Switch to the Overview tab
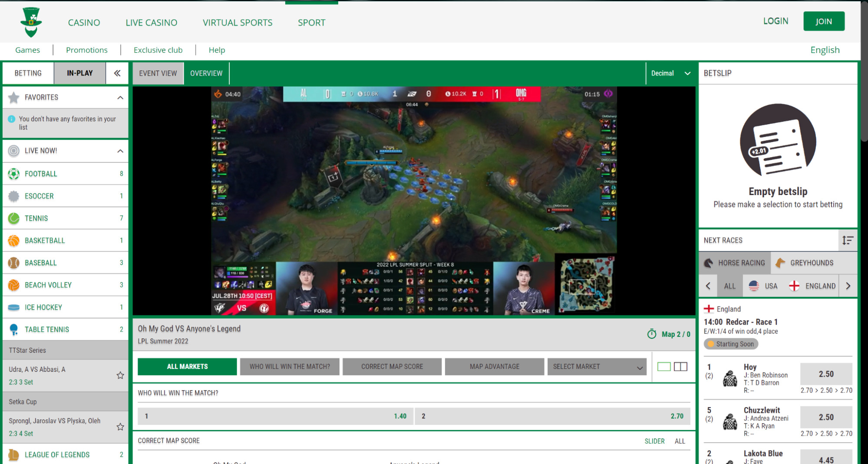The width and height of the screenshot is (868, 464). click(206, 73)
